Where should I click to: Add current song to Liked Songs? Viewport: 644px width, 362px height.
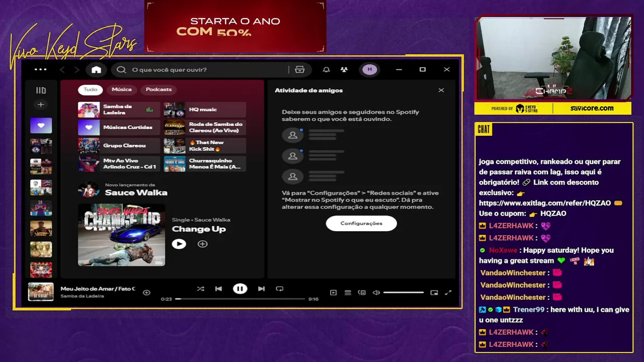pos(146,293)
